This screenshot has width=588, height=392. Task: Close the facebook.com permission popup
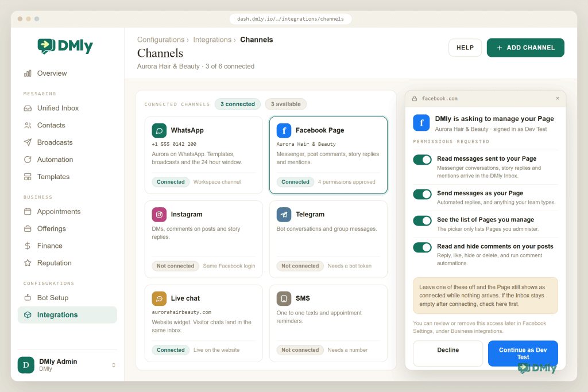coord(558,99)
